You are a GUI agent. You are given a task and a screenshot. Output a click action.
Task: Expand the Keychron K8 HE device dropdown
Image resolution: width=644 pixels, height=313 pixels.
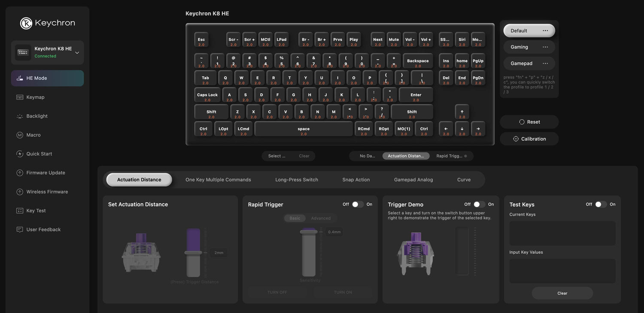coord(77,53)
